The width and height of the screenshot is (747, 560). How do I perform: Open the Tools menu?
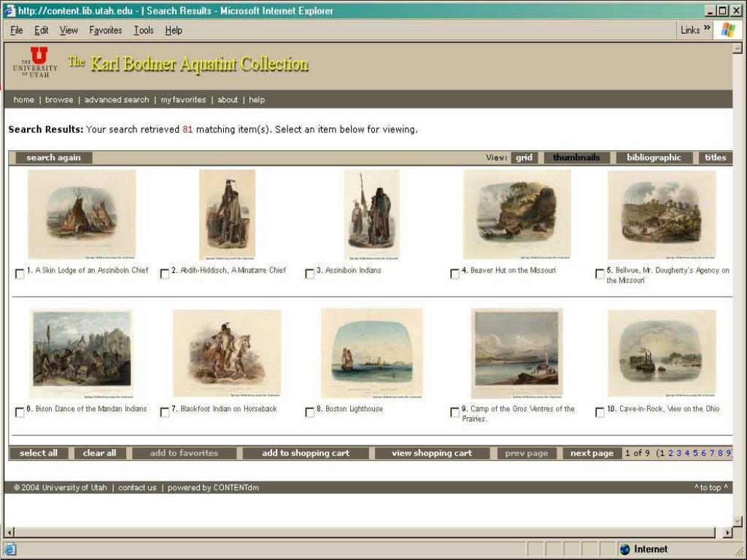(144, 31)
